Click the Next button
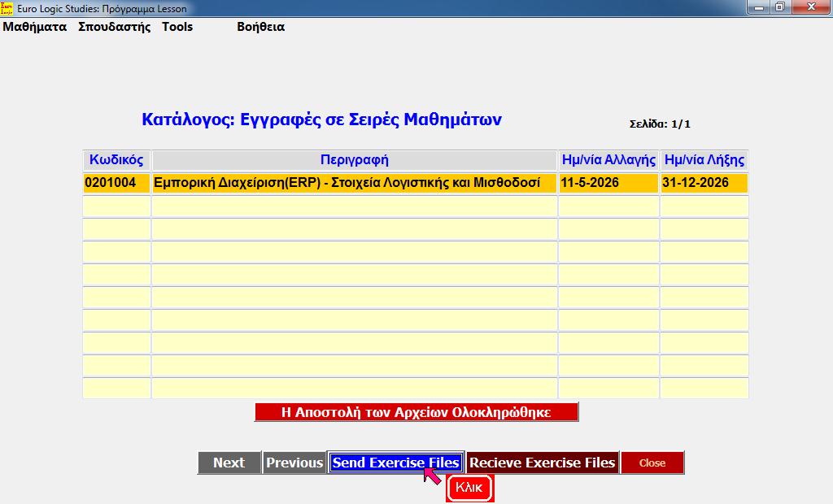The width and height of the screenshot is (833, 504). click(x=229, y=463)
